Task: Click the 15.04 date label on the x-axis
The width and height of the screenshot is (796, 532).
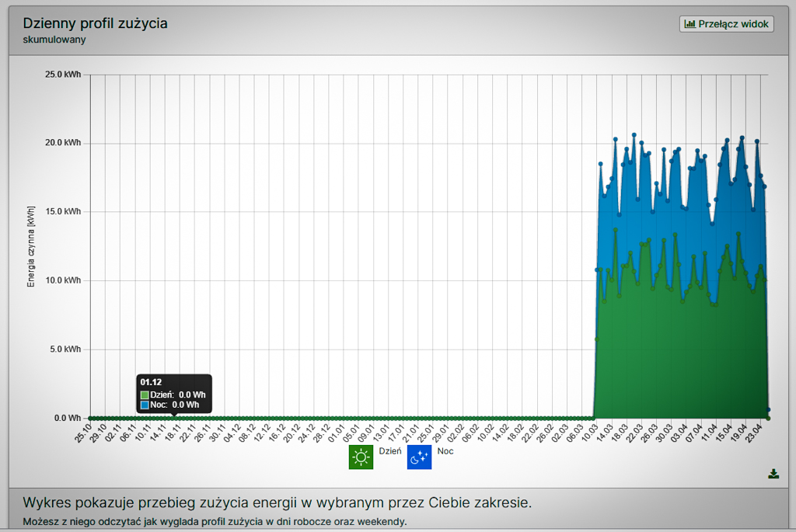Action: [723, 433]
